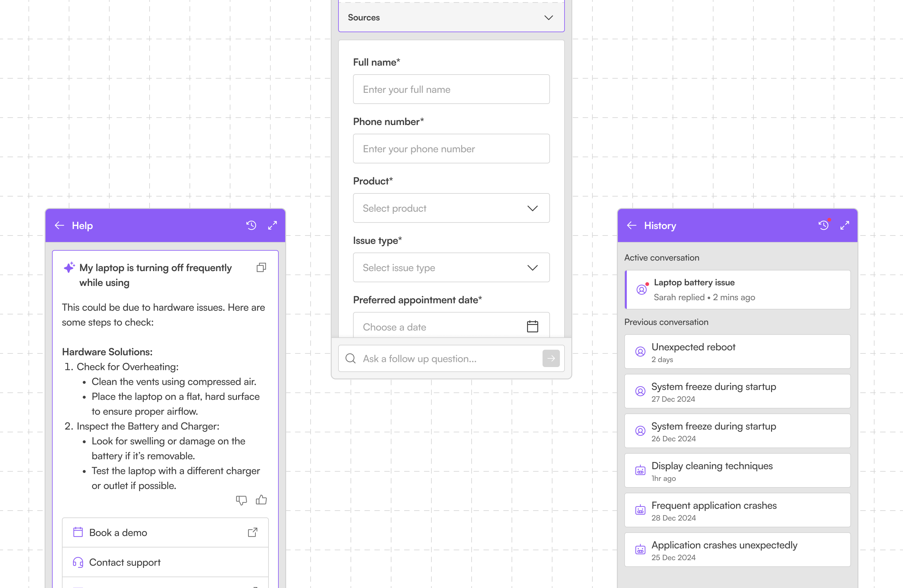The width and height of the screenshot is (903, 588).
Task: Click the person icon on the 26 Dec conversation
Action: coord(640,431)
